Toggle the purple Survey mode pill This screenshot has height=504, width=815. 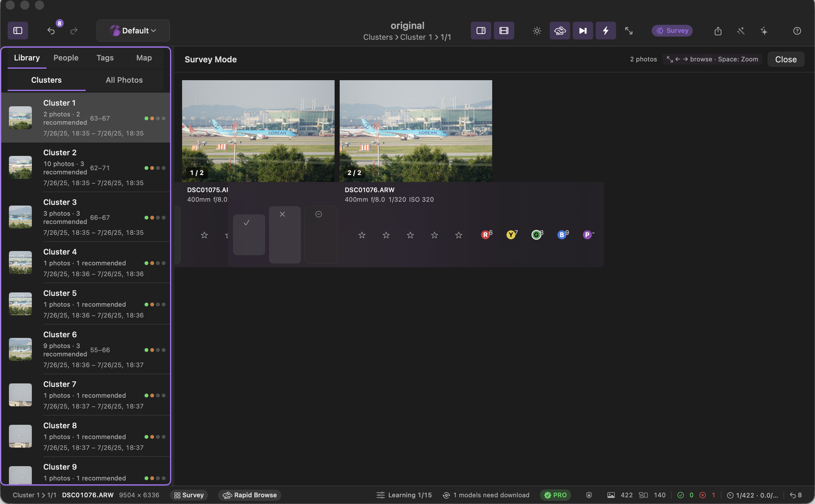tap(672, 31)
